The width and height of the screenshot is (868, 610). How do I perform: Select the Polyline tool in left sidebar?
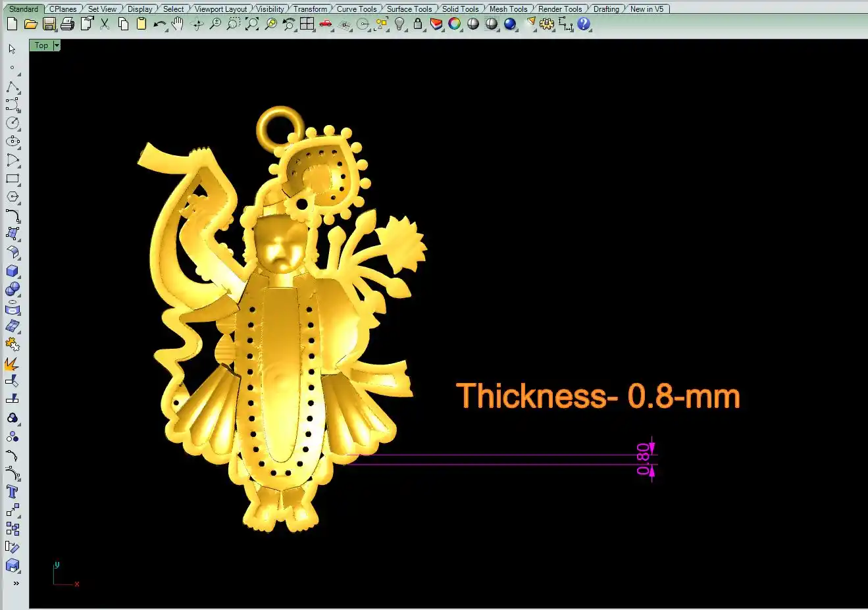coord(13,87)
